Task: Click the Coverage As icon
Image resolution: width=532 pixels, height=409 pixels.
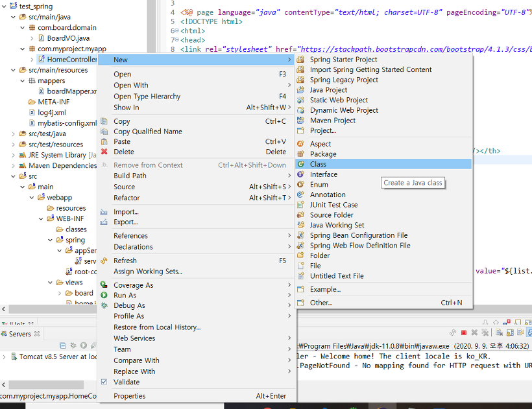Action: [104, 285]
